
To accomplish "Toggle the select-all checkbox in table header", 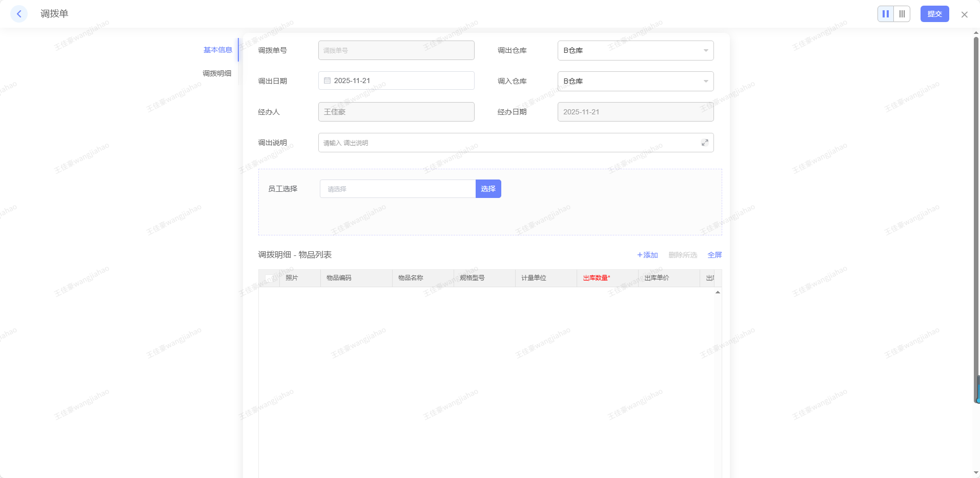I will pos(269,278).
